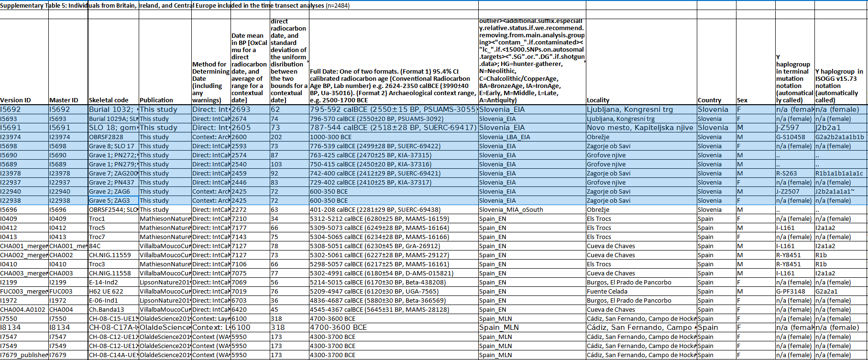868x360 pixels.
Task: Select the Slovenia_MIA_oSouth group cell
Action: coord(532,209)
